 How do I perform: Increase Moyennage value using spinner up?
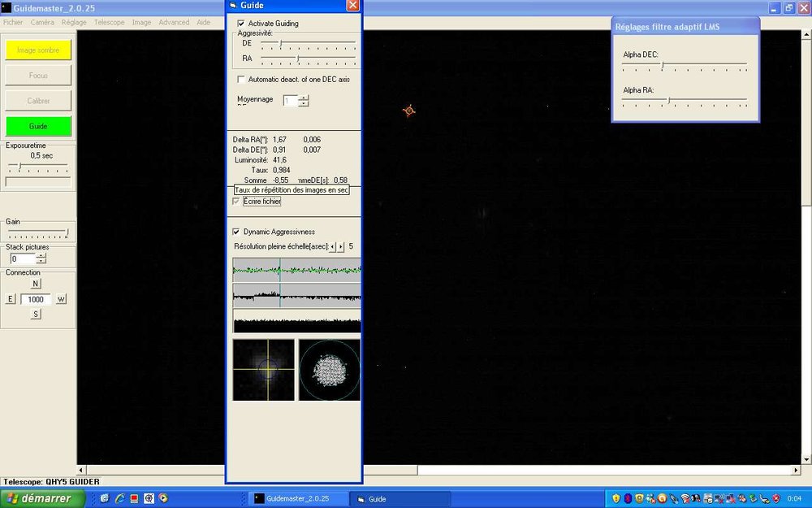coord(304,98)
